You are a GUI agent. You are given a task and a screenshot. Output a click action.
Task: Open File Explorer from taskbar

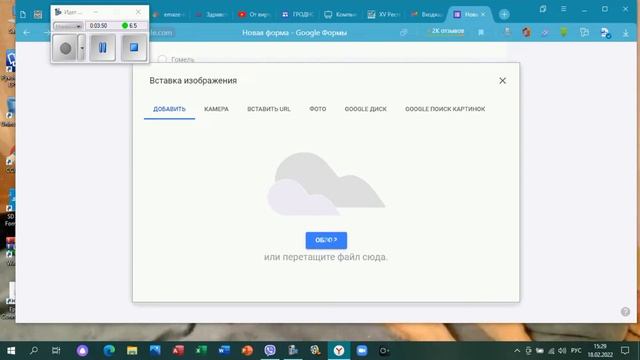click(x=132, y=351)
